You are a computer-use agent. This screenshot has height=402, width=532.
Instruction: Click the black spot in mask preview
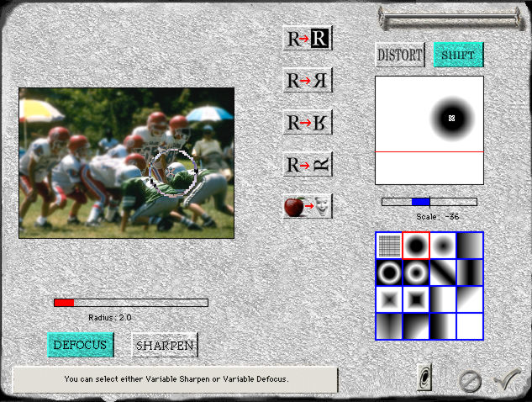click(451, 118)
